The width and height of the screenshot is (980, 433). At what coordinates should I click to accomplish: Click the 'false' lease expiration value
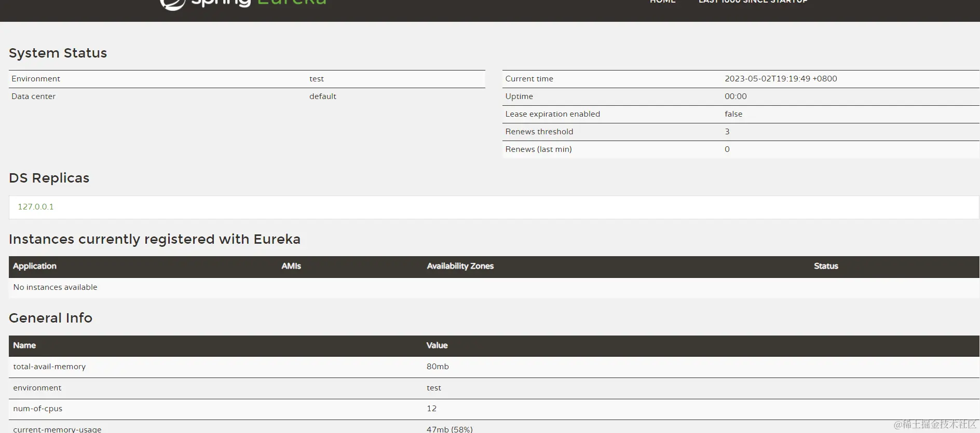pyautogui.click(x=733, y=114)
